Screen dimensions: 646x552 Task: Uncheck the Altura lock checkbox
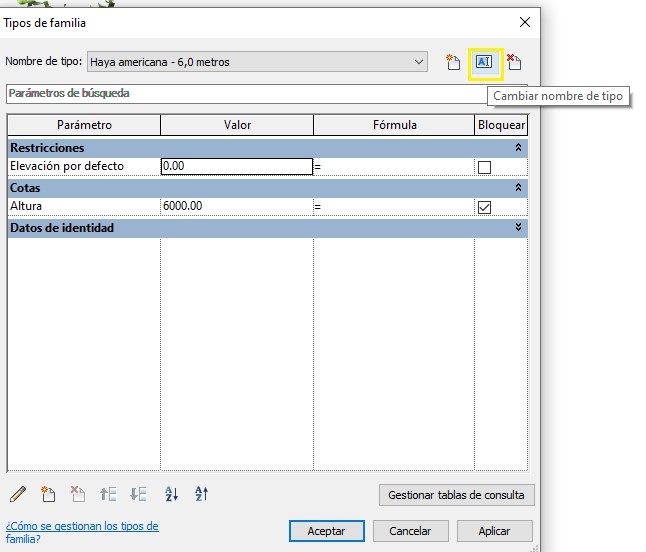485,207
